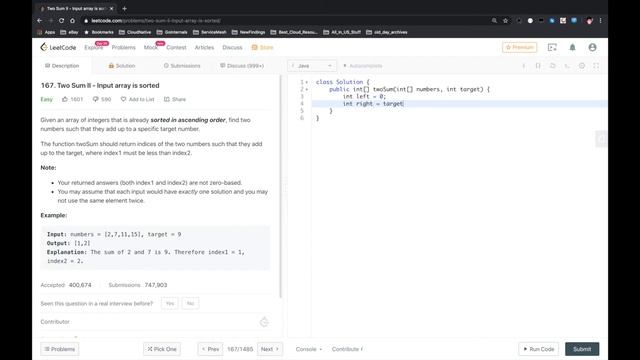This screenshot has width=640, height=360.
Task: Expand the Console panel
Action: pos(309,349)
